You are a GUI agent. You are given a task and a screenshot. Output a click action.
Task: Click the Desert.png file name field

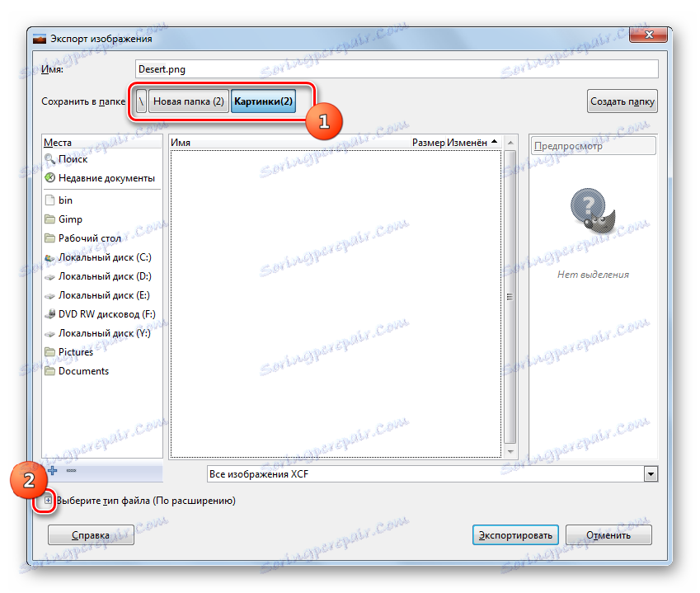click(397, 68)
